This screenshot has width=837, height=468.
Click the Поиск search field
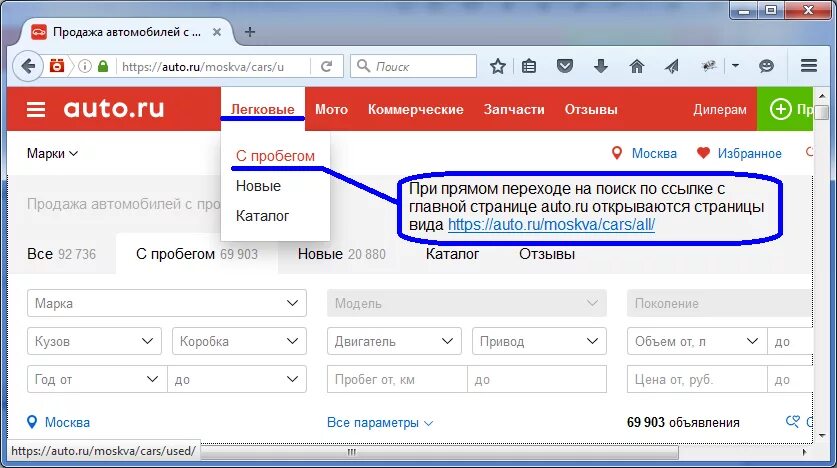pyautogui.click(x=414, y=66)
